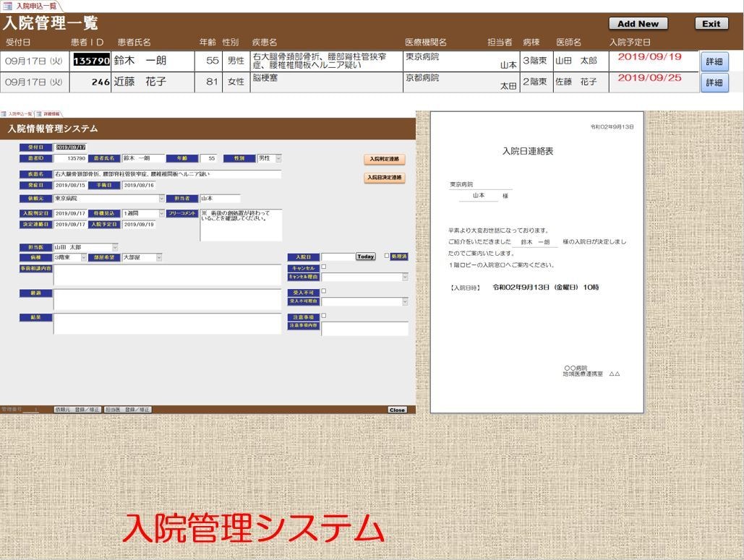
Task: Click the 入院予定日 field 2019/09/19 in form
Action: pyautogui.click(x=139, y=225)
